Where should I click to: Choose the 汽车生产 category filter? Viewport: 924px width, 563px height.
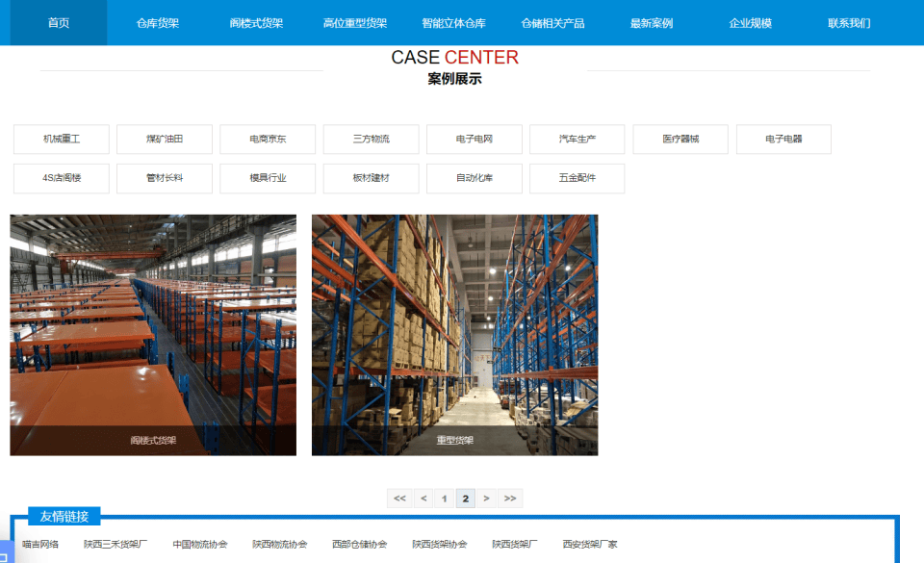tap(577, 140)
